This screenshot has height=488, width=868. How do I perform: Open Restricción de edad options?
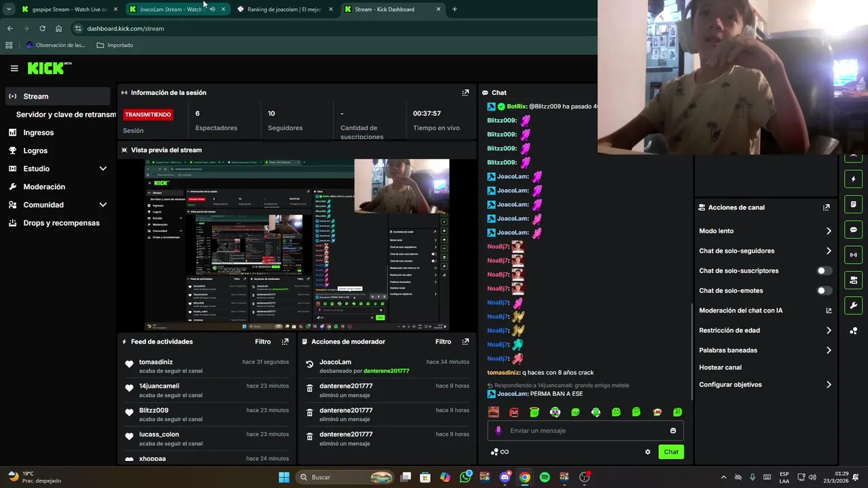coord(764,331)
